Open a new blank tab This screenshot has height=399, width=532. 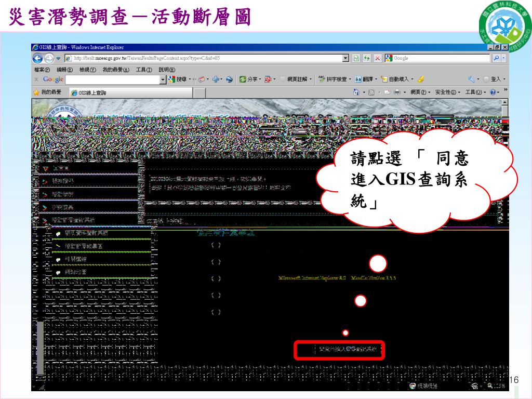[x=199, y=92]
